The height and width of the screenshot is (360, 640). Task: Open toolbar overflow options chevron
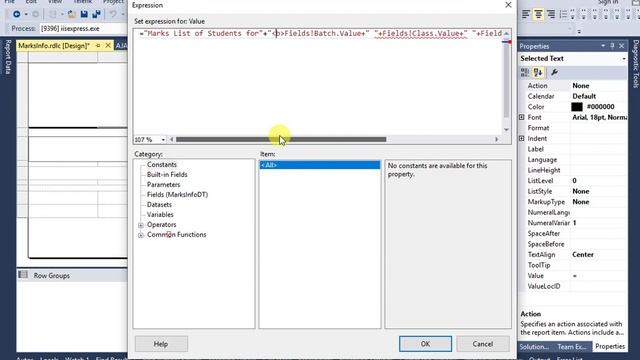pyautogui.click(x=579, y=31)
